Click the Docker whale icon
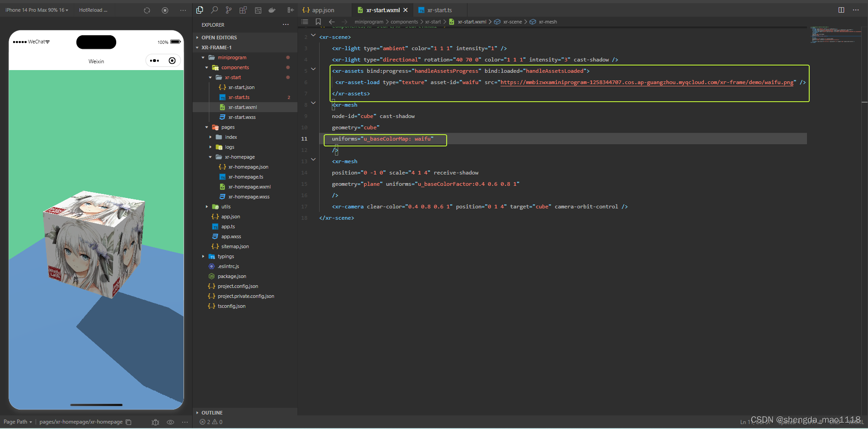868x429 pixels. pyautogui.click(x=272, y=10)
